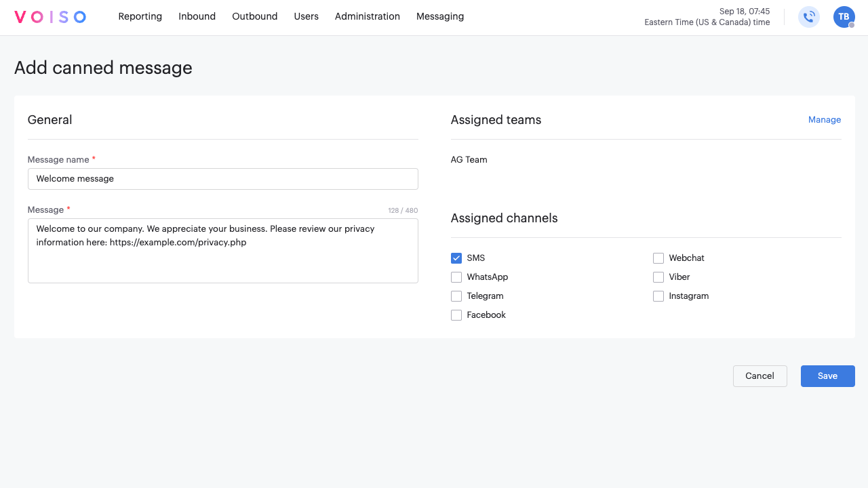
Task: Enable the Facebook channel checkbox
Action: coord(456,315)
